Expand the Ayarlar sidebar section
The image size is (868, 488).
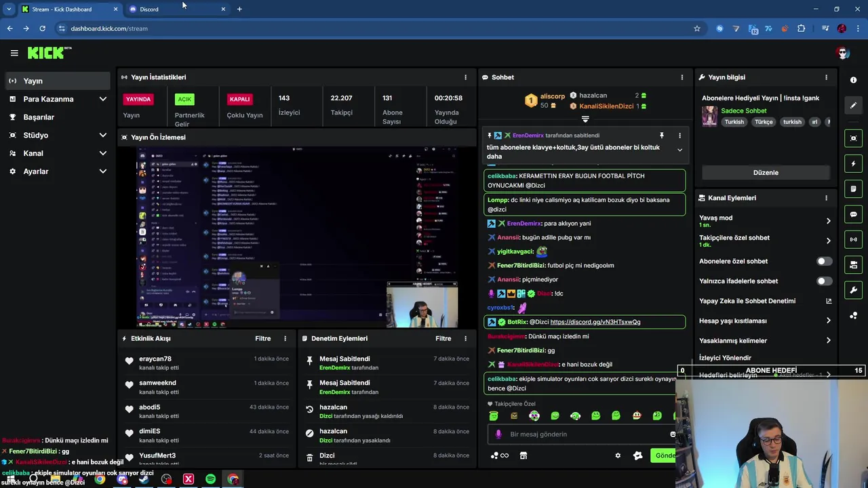tap(102, 171)
